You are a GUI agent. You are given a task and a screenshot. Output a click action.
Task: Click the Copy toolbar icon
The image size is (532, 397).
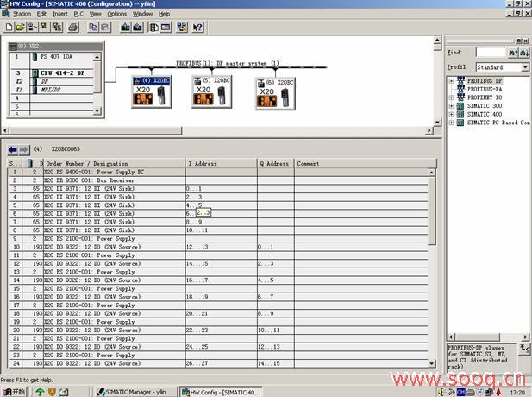[91, 27]
